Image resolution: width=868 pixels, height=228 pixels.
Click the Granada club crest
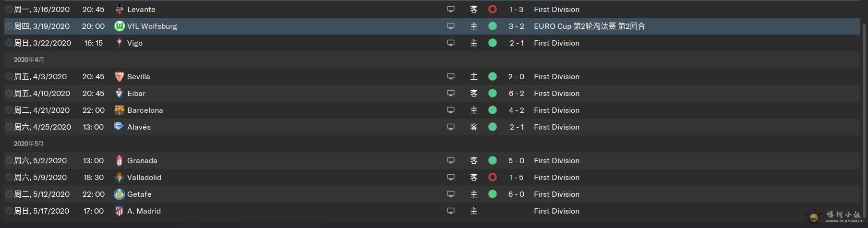pos(119,160)
